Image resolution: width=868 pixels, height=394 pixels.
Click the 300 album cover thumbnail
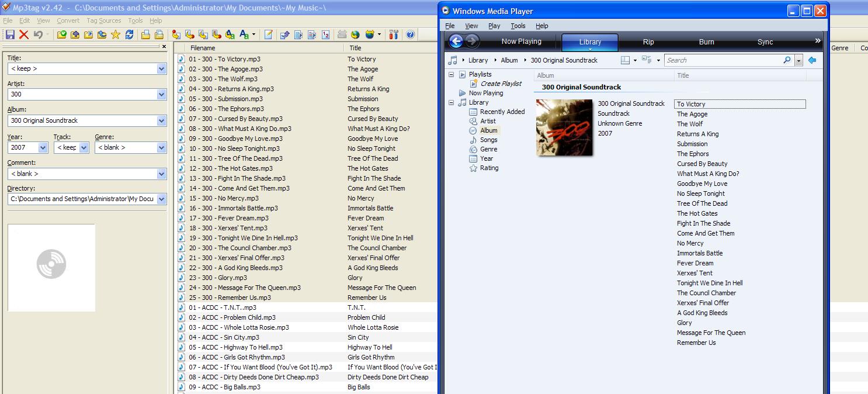[564, 127]
